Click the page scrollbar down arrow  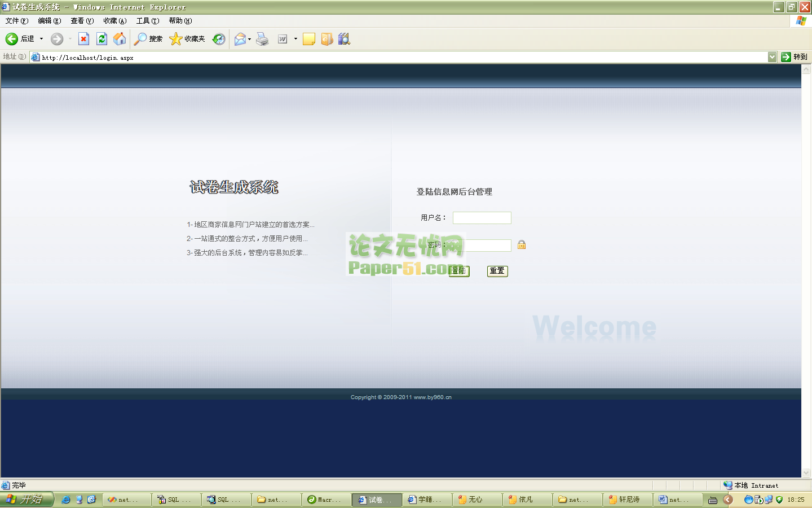(806, 472)
